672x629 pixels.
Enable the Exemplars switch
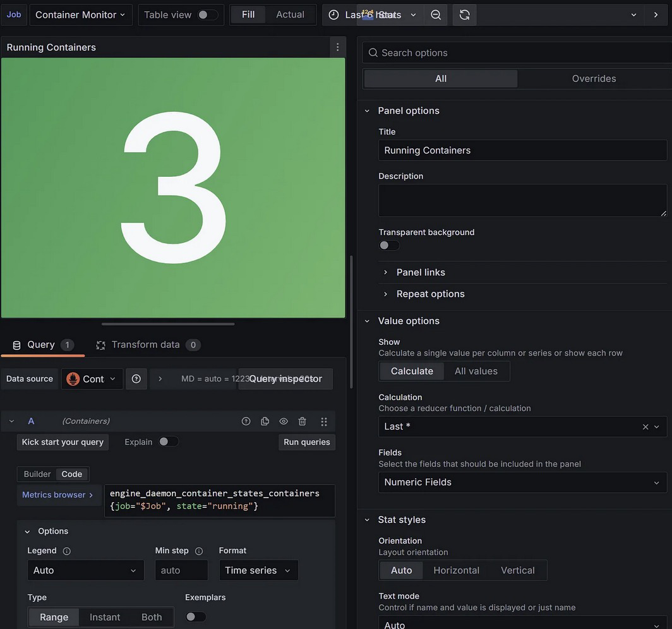(195, 616)
